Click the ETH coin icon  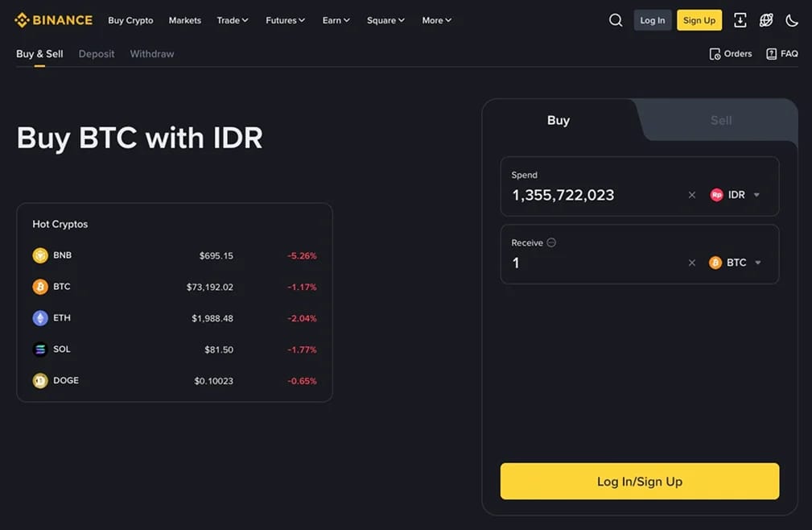pos(40,318)
